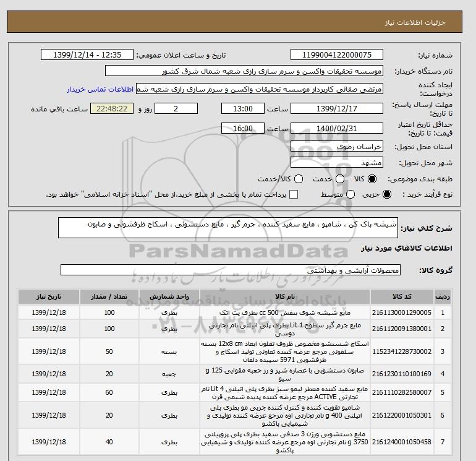This screenshot has height=461, width=476.
Task: Click the کد کالا column header
Action: click(x=402, y=297)
